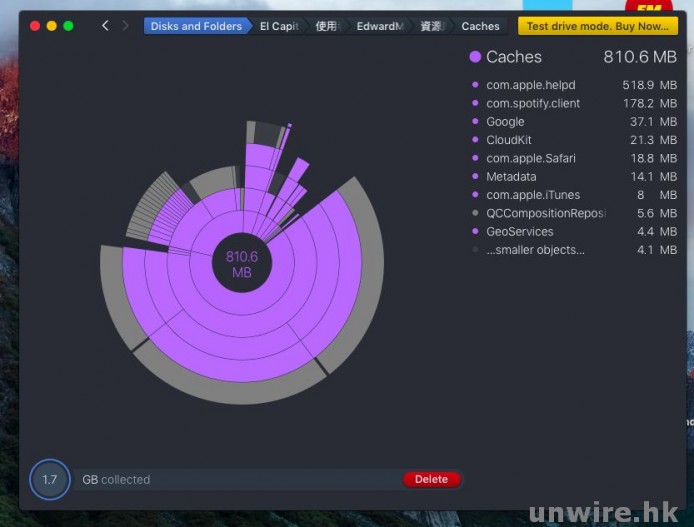Select com.spotify.client in the list
Screen dimensions: 694x527
532,104
